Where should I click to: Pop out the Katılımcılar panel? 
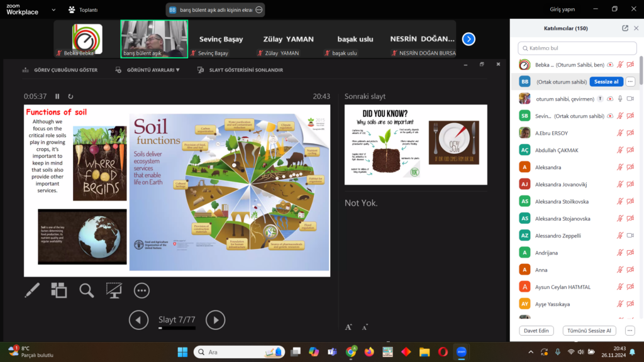(625, 28)
